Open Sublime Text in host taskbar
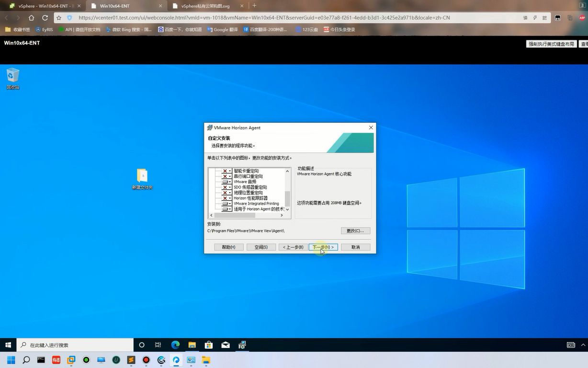 point(131,360)
